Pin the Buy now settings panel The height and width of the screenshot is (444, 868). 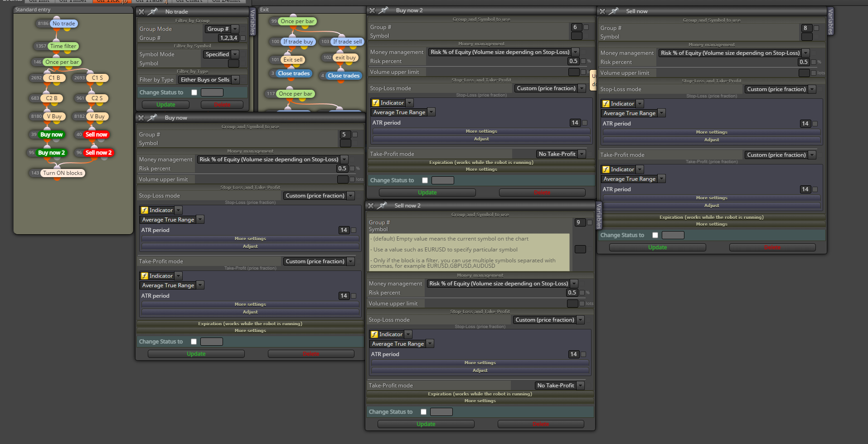point(153,118)
